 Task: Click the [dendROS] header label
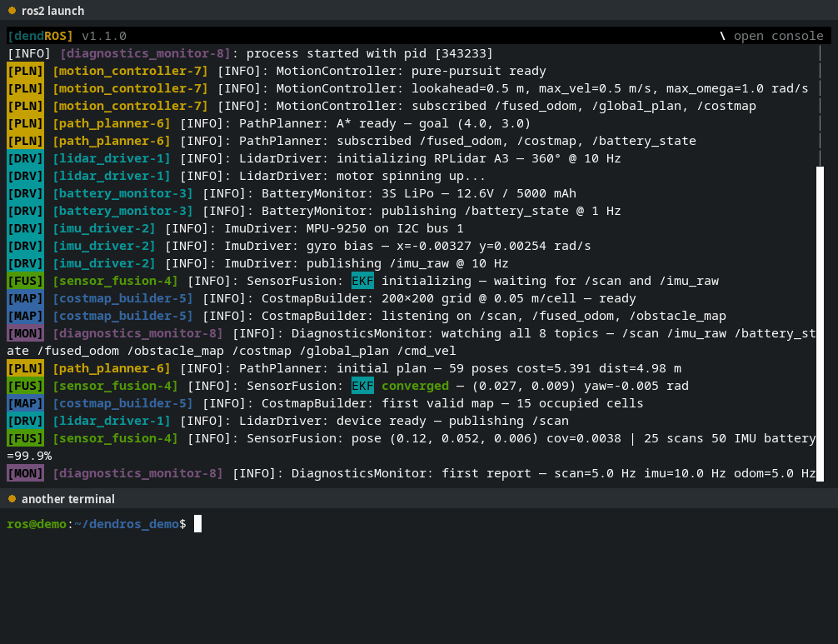click(x=40, y=36)
